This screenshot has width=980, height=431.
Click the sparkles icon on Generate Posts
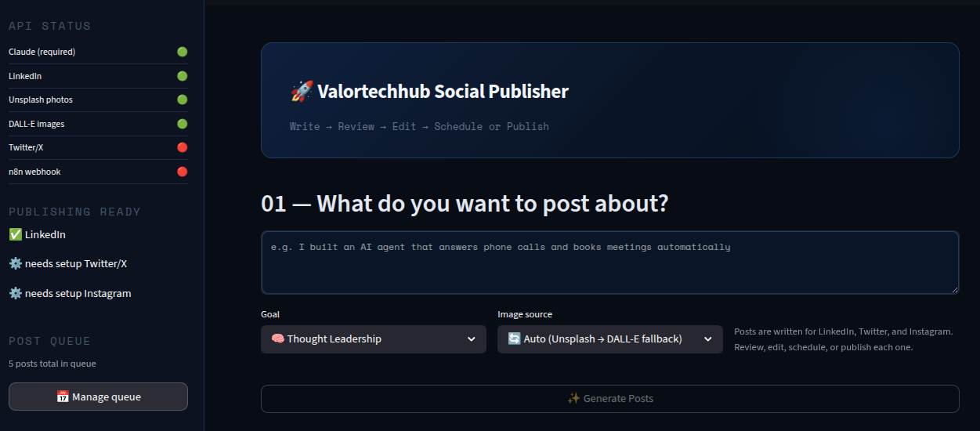(573, 398)
